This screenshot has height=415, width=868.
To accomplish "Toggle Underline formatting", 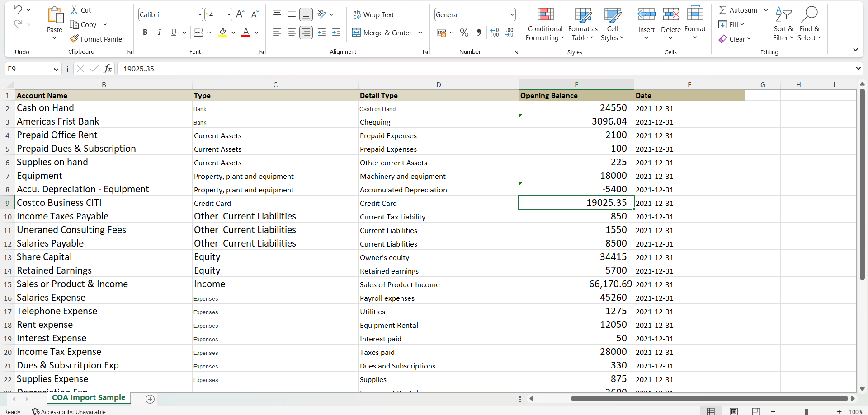I will (x=174, y=32).
